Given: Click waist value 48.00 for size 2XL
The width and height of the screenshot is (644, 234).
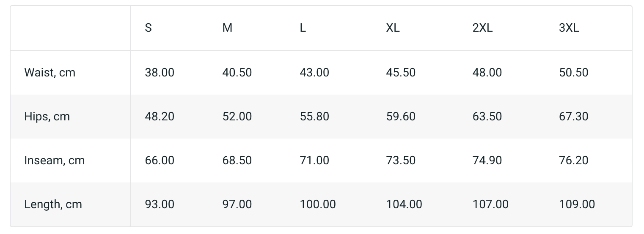Looking at the screenshot, I should coord(487,73).
